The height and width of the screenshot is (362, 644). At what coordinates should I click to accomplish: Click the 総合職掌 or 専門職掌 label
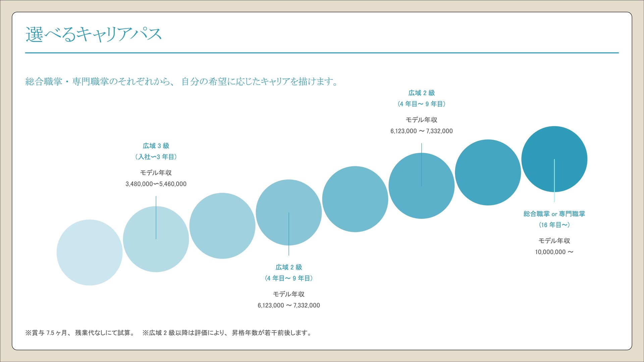(554, 214)
